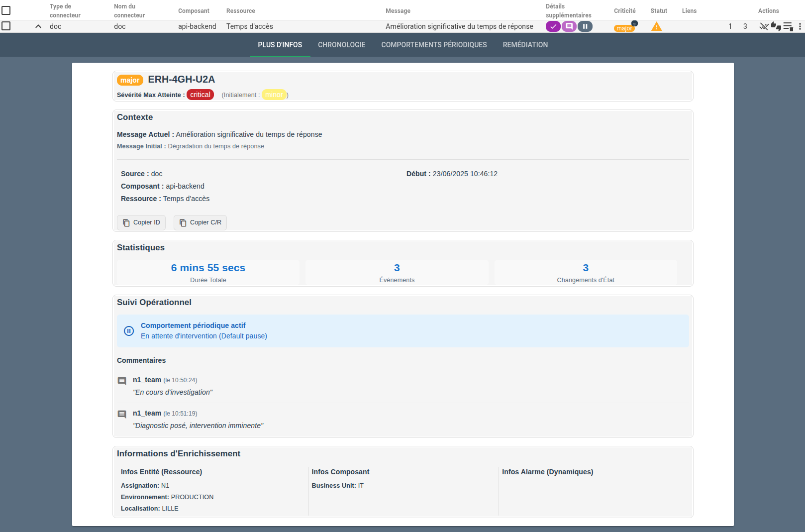The image size is (805, 532).
Task: Open the three-dot more actions menu
Action: [800, 26]
